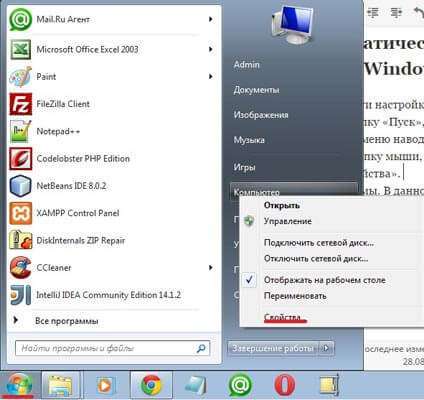Screen dimensions: 424x400
Task: Open the NetBeans IDE 8.0.2 icon
Action: pyautogui.click(x=20, y=186)
